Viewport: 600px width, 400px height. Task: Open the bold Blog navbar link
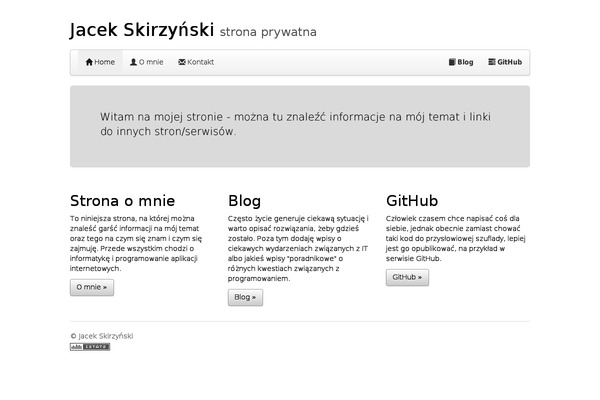pos(465,62)
